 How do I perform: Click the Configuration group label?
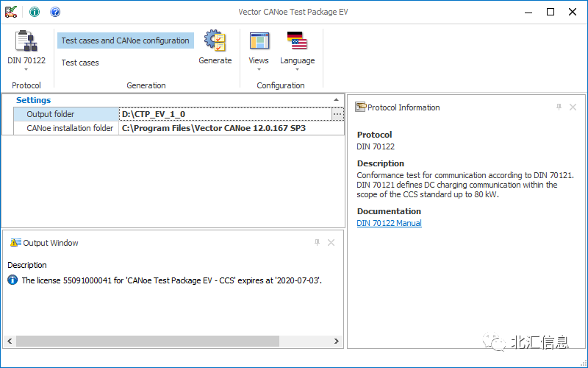tap(281, 85)
